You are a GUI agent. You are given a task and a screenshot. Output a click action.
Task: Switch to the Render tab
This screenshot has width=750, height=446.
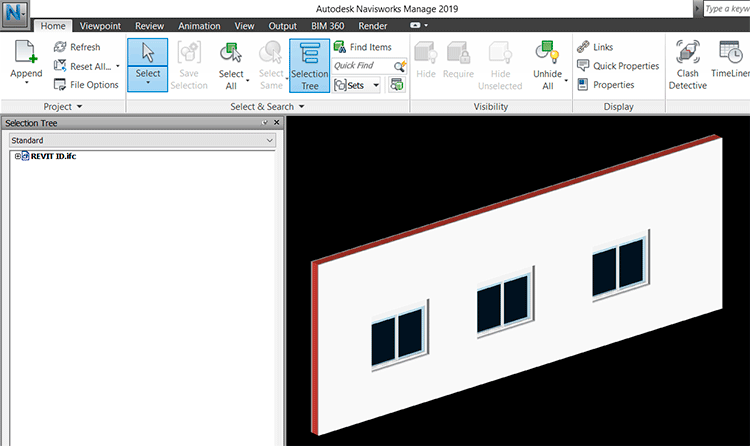coord(373,26)
